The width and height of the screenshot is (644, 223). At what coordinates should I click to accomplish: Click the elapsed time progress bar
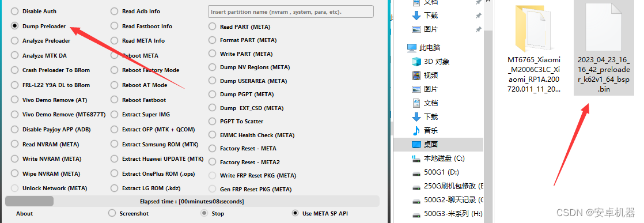pyautogui.click(x=192, y=201)
